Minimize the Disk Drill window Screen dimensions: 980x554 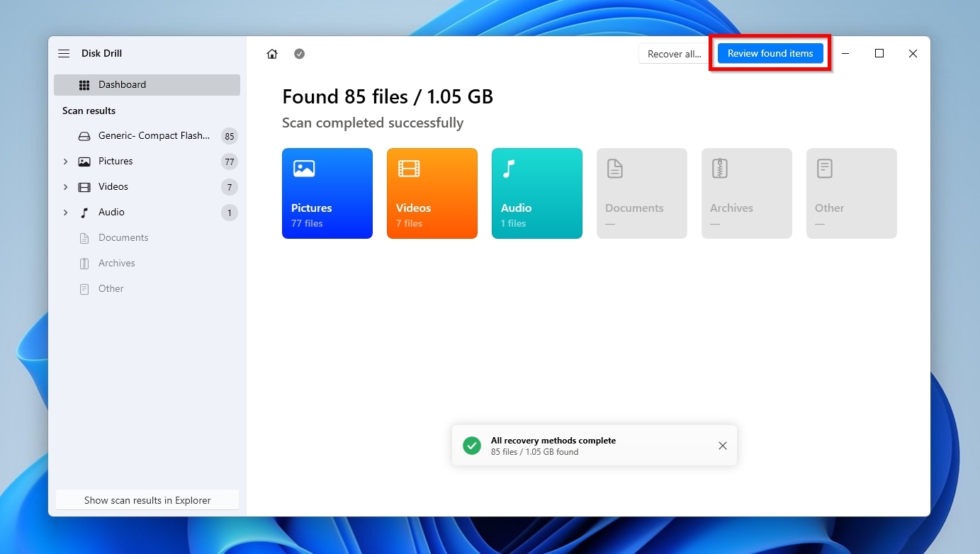[x=845, y=54]
